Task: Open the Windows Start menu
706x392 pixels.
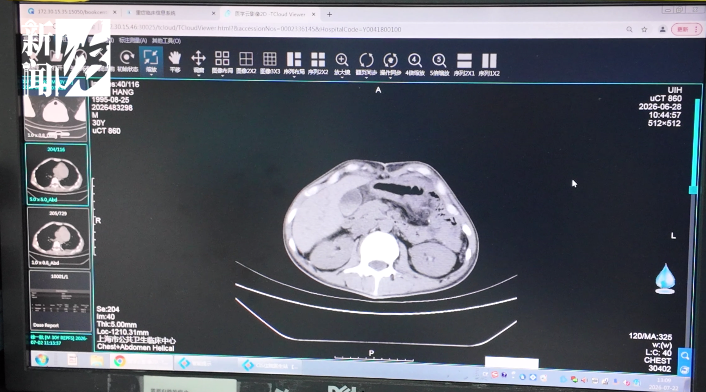Action: pyautogui.click(x=42, y=360)
